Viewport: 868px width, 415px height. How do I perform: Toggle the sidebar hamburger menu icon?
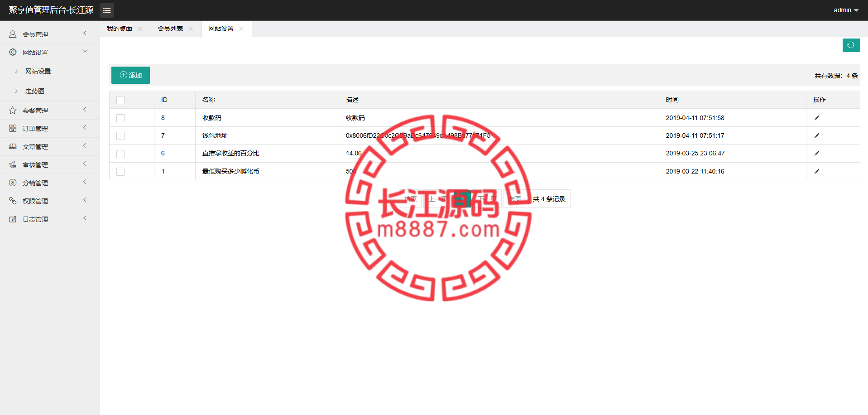click(x=107, y=10)
